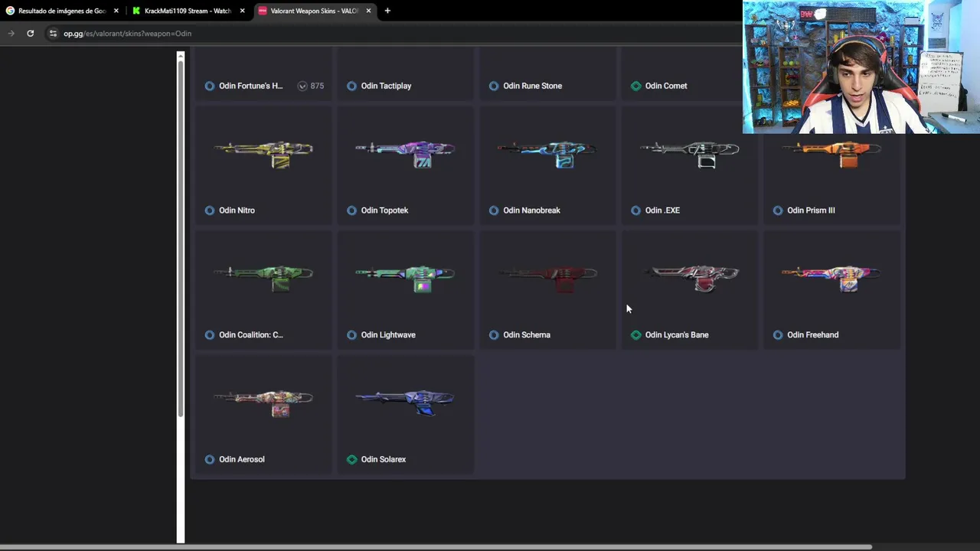Click the tier icon beside Odin Rune Stone
Viewport: 980px width, 551px height.
(494, 86)
